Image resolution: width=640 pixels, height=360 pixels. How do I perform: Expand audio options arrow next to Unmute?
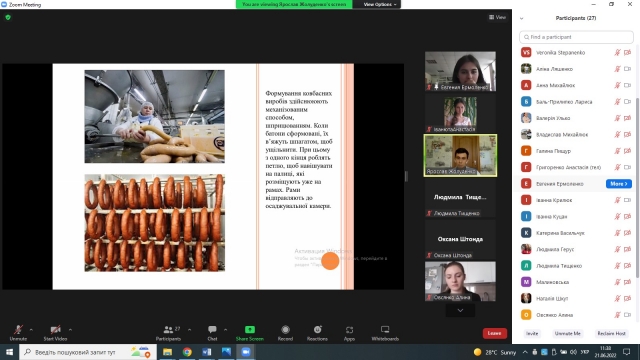[31, 329]
